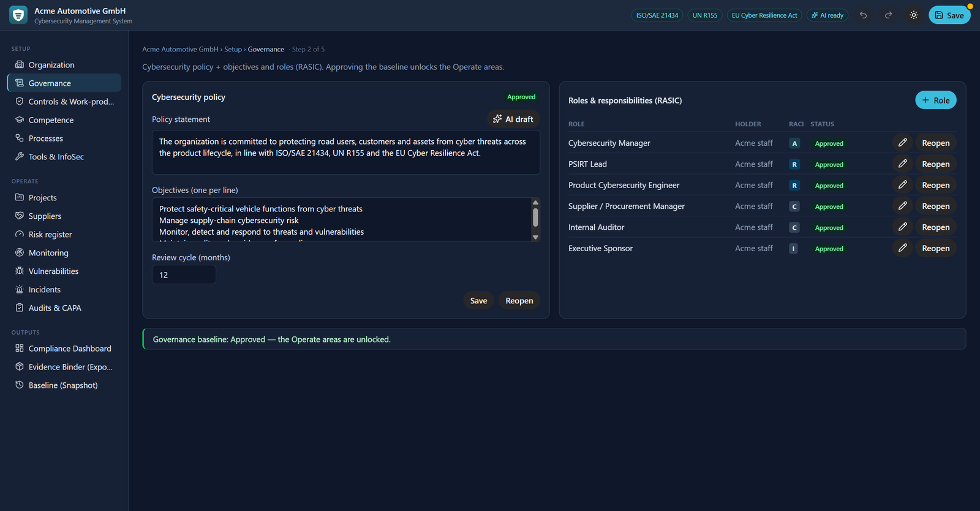This screenshot has height=511, width=980.
Task: Click Reopen on the Cybersecurity policy card
Action: point(519,300)
